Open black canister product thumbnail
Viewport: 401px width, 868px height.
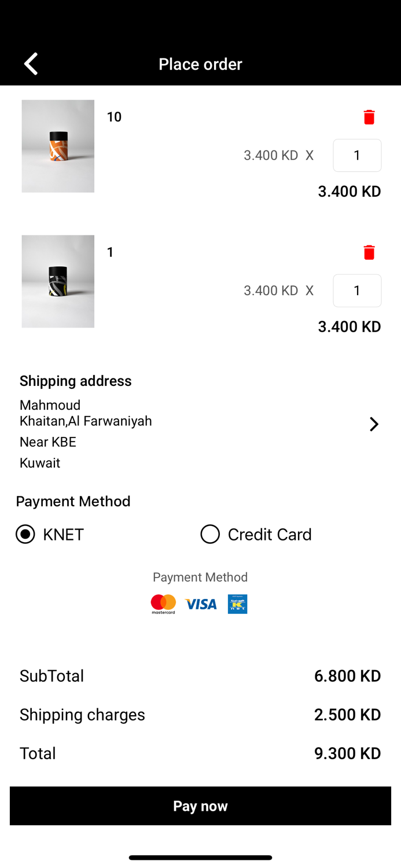[58, 281]
